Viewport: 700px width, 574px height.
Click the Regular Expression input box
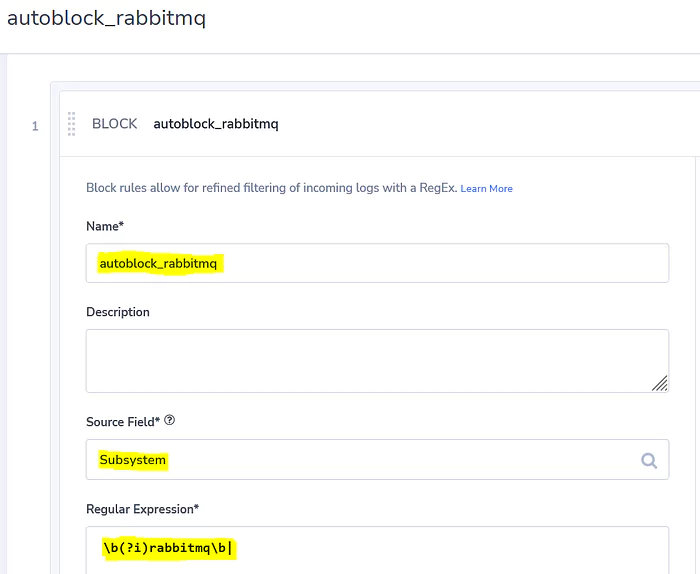tap(377, 550)
